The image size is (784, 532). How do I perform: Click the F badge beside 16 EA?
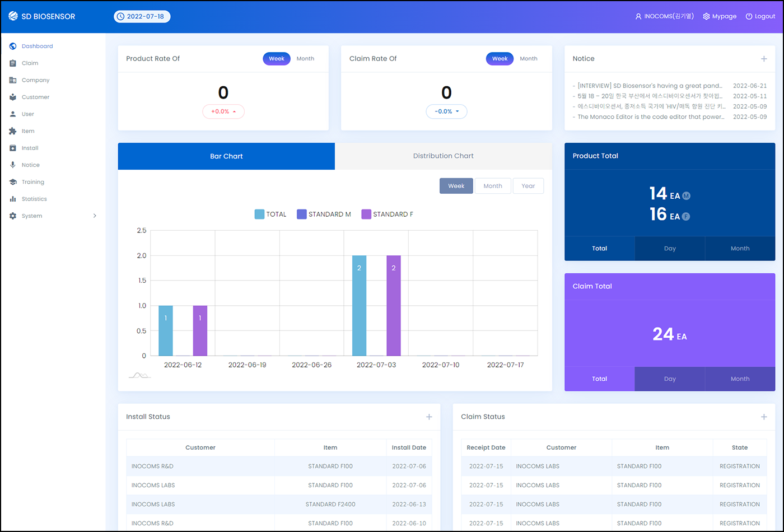[686, 216]
